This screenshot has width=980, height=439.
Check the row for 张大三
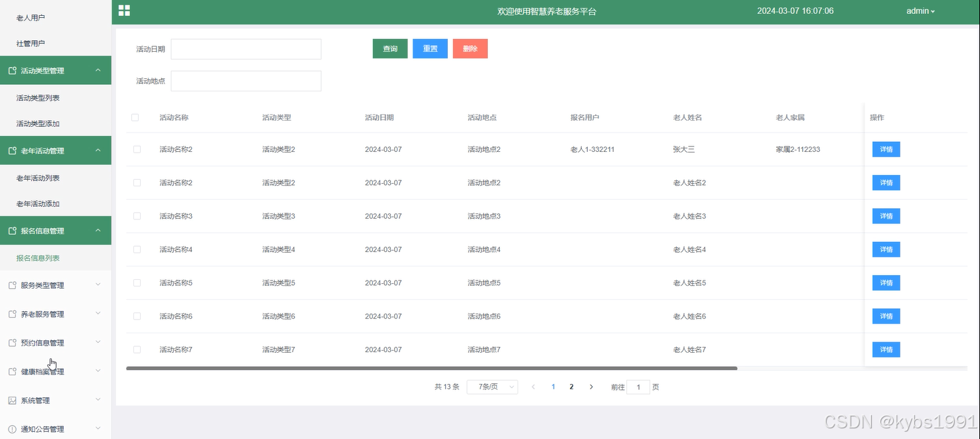(137, 149)
